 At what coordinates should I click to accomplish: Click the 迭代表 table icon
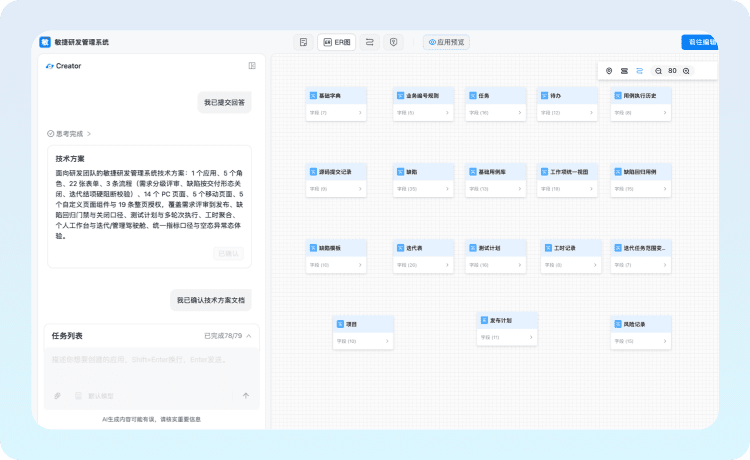[400, 248]
